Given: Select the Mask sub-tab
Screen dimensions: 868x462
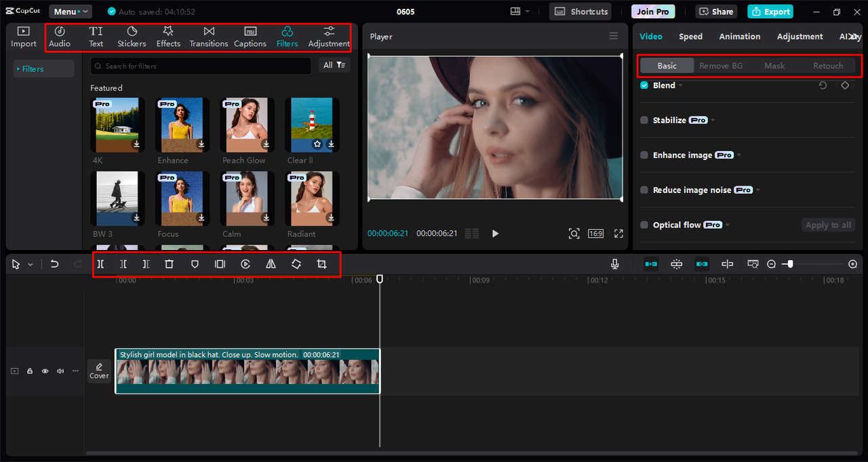Looking at the screenshot, I should click(x=774, y=66).
